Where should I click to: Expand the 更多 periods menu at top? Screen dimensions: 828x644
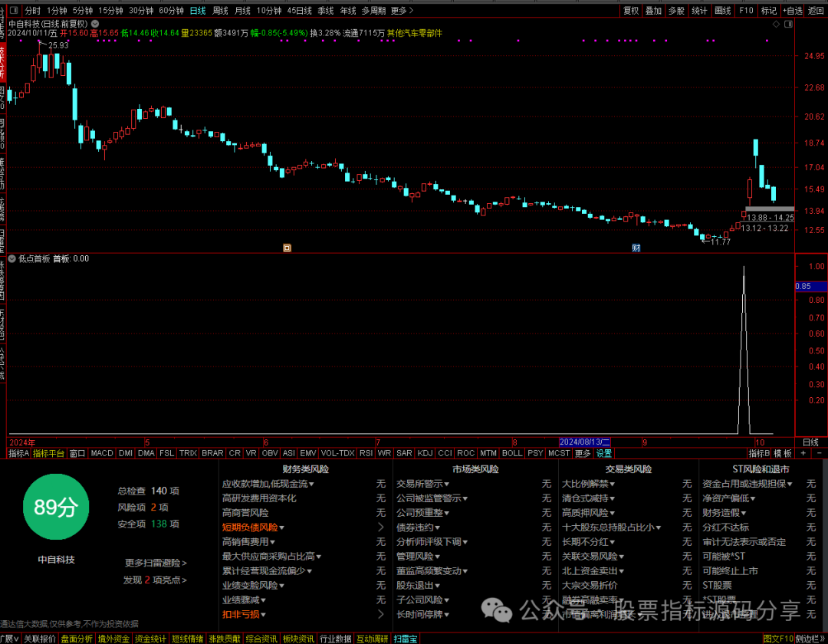click(x=402, y=11)
